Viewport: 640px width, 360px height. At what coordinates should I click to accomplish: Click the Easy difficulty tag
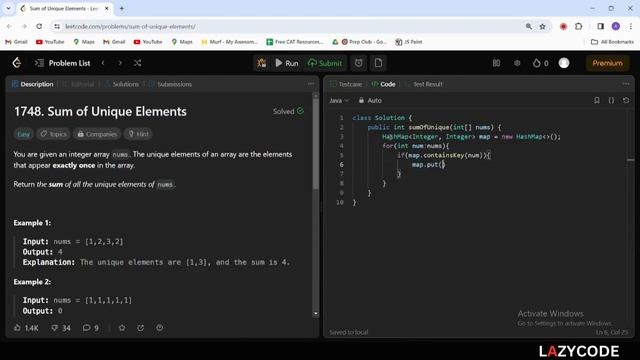point(23,134)
